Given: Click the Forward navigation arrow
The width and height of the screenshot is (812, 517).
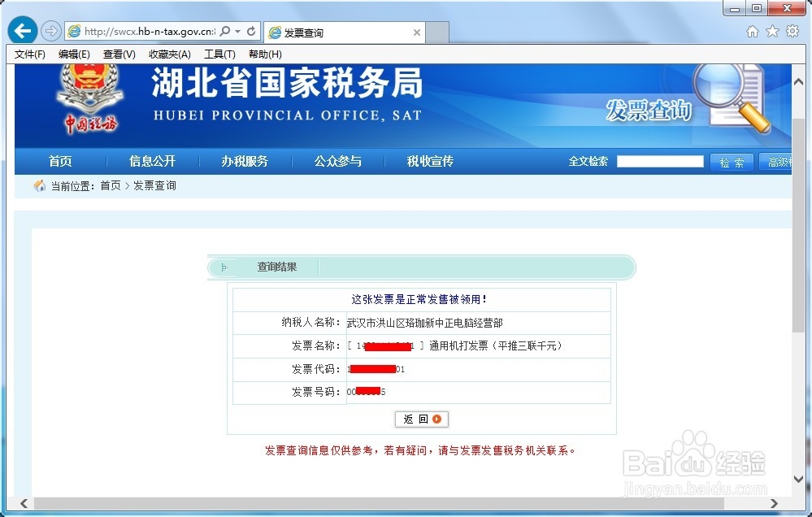Looking at the screenshot, I should coord(50,30).
